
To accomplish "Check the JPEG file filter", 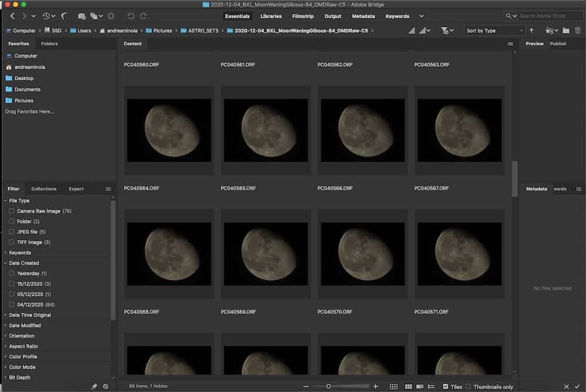I will click(12, 232).
